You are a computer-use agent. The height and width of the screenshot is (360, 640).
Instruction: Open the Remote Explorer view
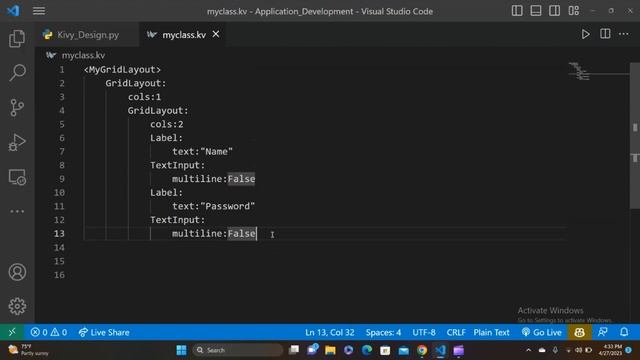point(17,177)
